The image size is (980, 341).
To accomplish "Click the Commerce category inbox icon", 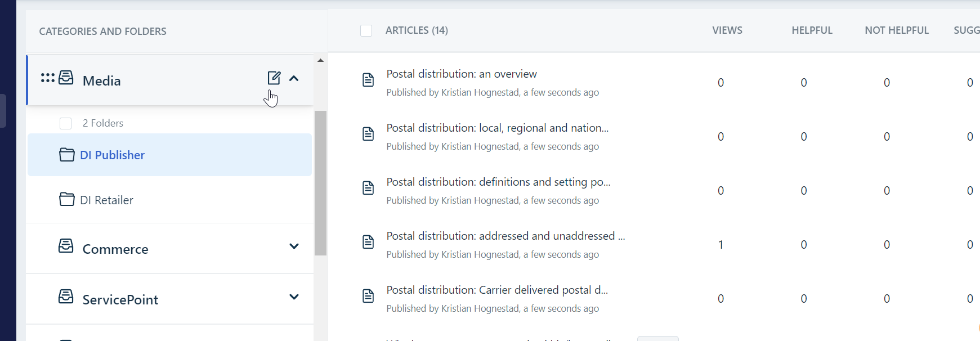I will tap(66, 246).
